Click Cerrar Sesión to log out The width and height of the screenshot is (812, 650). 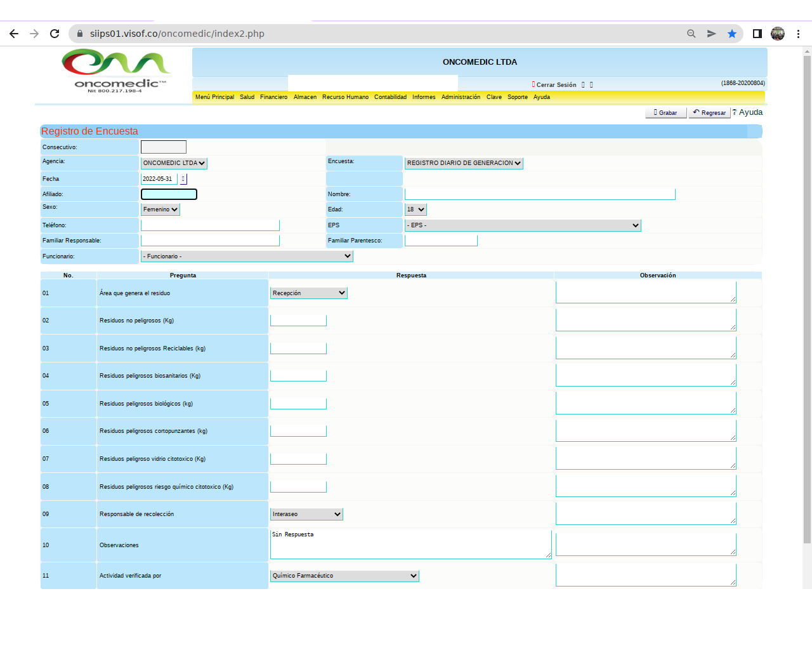coord(556,84)
